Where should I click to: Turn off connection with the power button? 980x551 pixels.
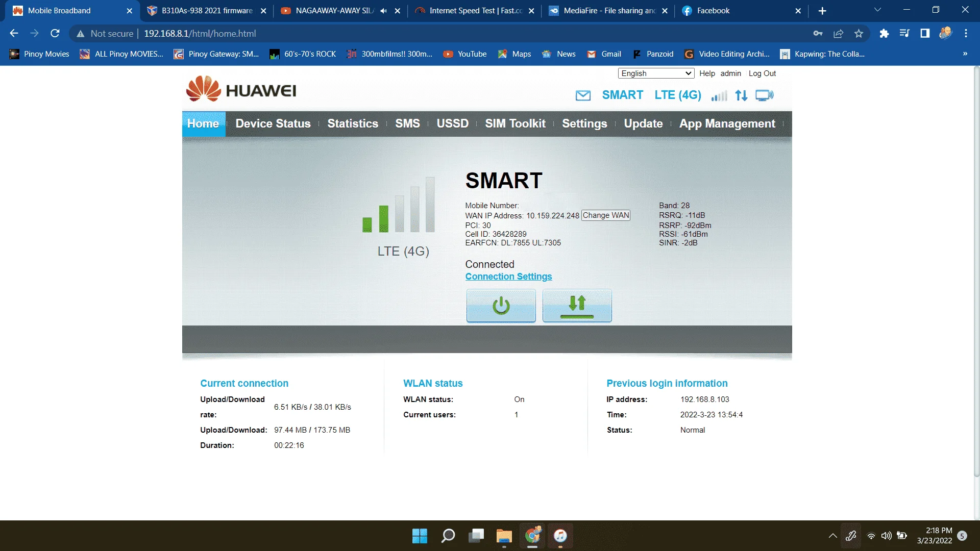(501, 305)
